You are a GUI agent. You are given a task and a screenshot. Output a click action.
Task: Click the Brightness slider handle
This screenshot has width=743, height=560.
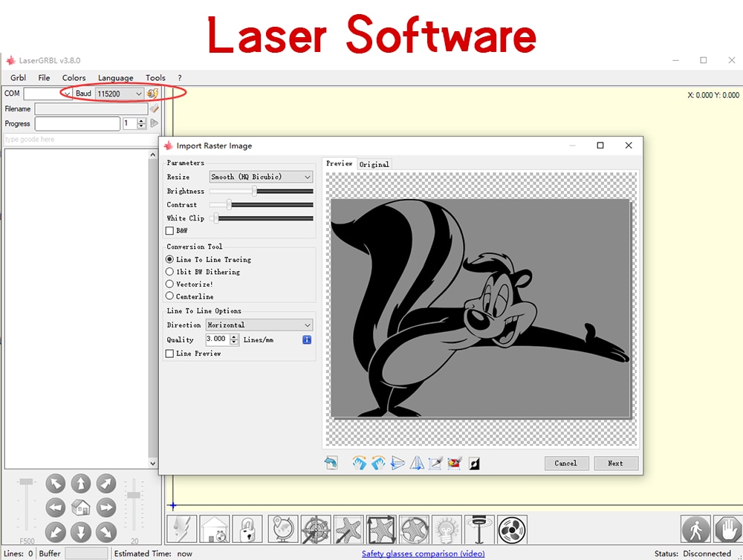[x=254, y=191]
